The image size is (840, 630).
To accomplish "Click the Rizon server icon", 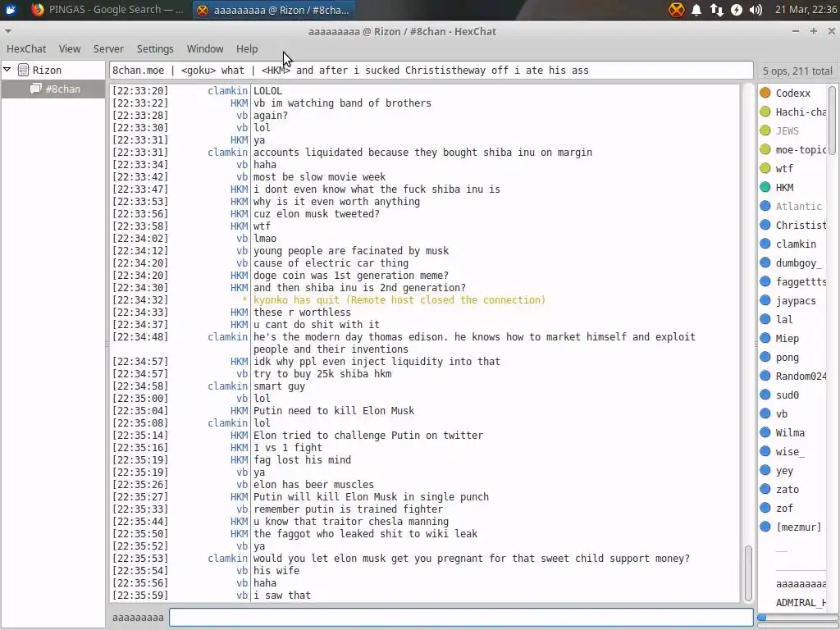I will tap(23, 70).
